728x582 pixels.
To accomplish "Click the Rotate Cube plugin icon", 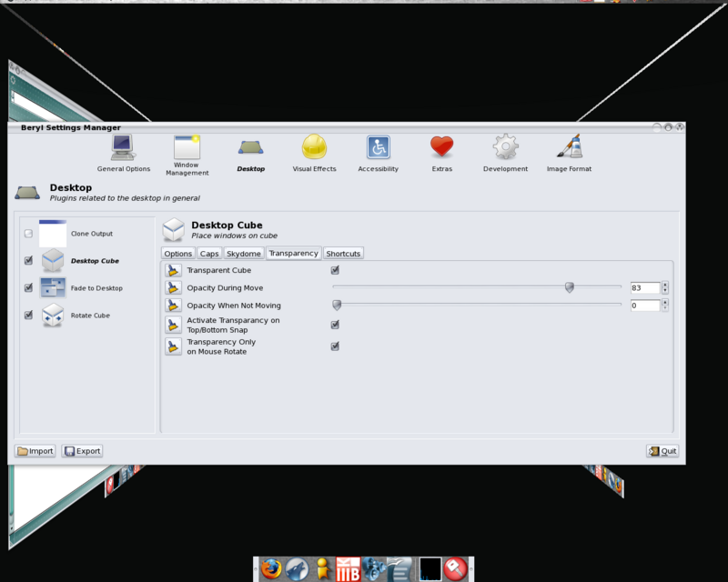I will point(53,316).
